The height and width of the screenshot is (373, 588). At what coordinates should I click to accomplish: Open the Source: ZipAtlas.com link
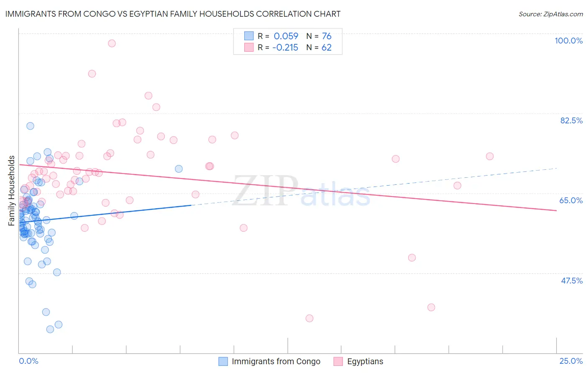coord(551,14)
